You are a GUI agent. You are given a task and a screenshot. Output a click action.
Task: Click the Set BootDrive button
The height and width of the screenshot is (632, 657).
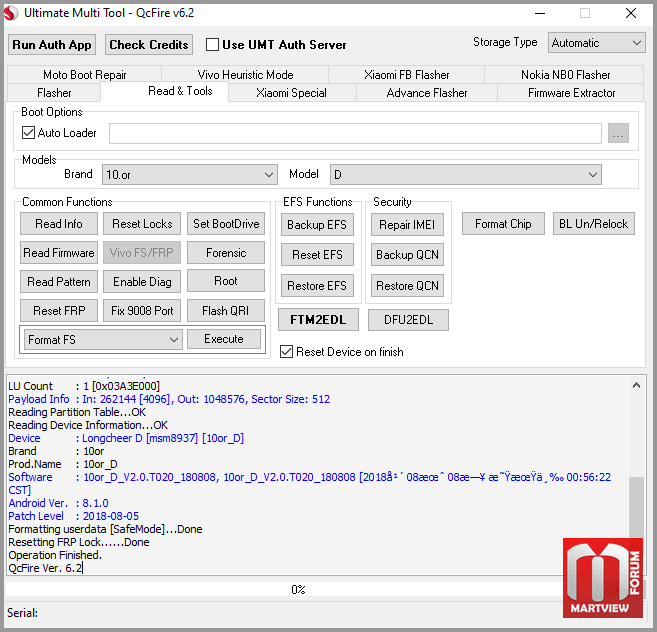click(226, 224)
